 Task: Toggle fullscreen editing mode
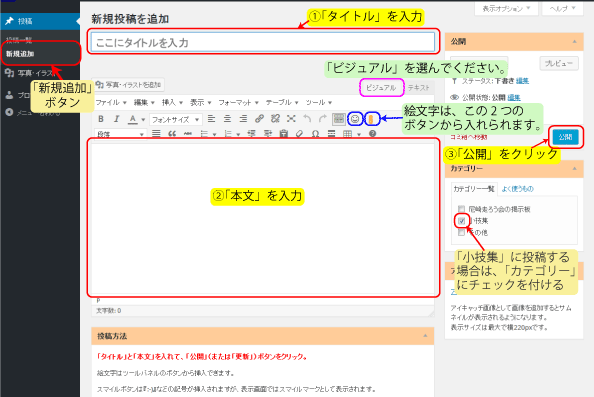click(x=291, y=119)
